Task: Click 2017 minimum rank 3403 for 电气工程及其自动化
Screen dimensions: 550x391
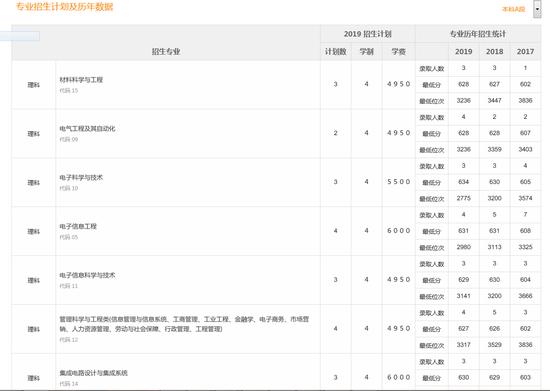Action: click(x=525, y=149)
